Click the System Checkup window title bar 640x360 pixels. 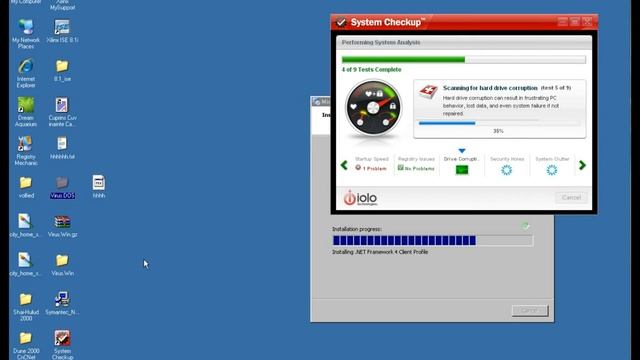(464, 22)
